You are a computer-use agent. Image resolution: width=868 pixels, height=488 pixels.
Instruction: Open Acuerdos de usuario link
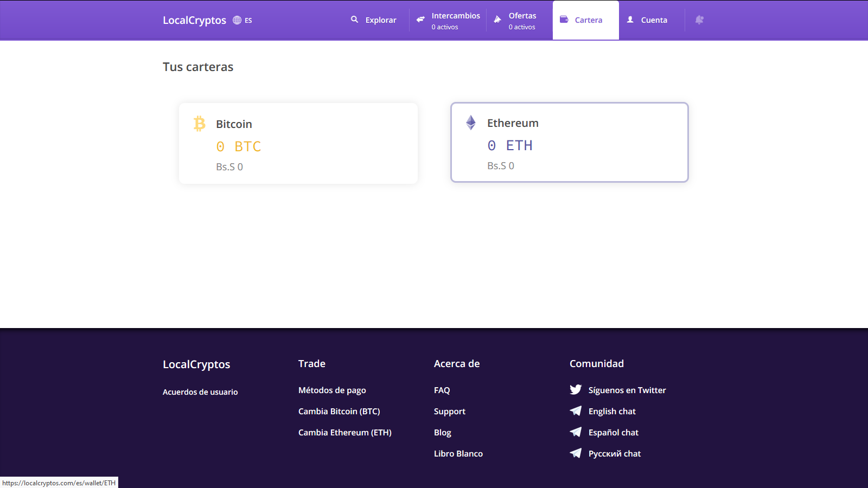[200, 392]
